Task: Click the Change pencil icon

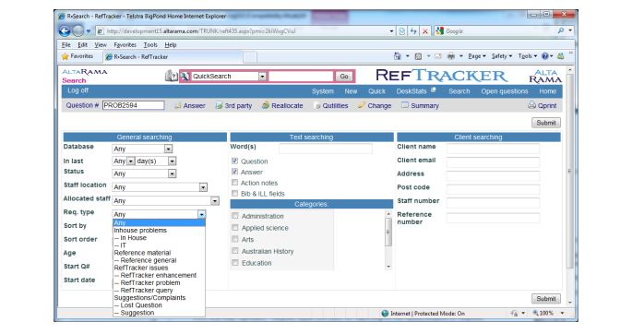Action: coord(362,105)
